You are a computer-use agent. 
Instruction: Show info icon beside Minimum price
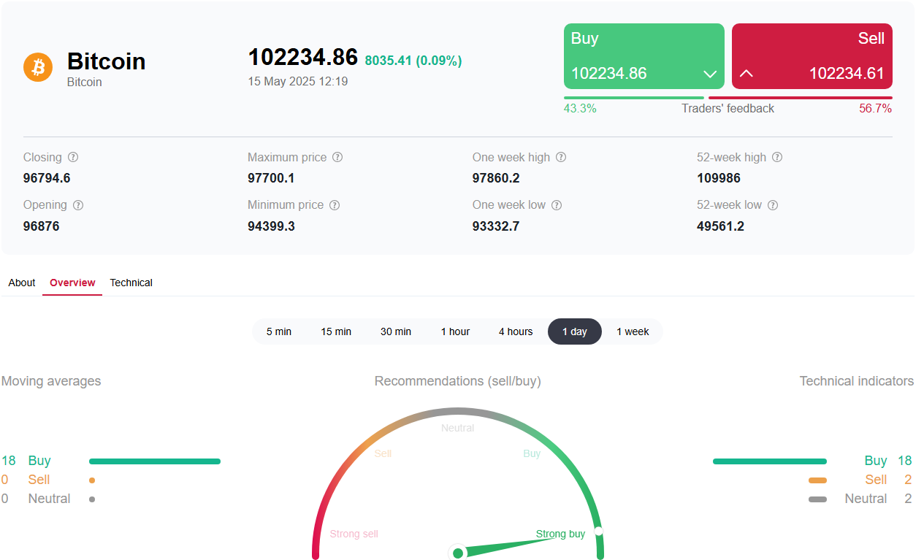pos(335,205)
